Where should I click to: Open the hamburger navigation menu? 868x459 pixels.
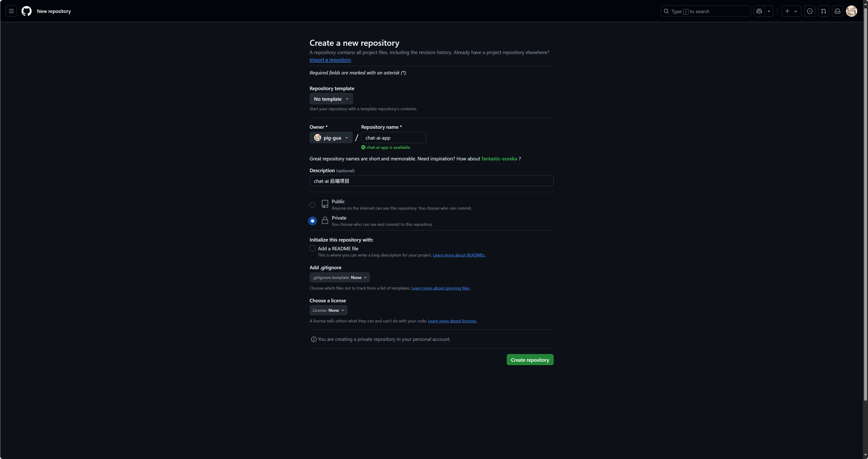tap(11, 11)
